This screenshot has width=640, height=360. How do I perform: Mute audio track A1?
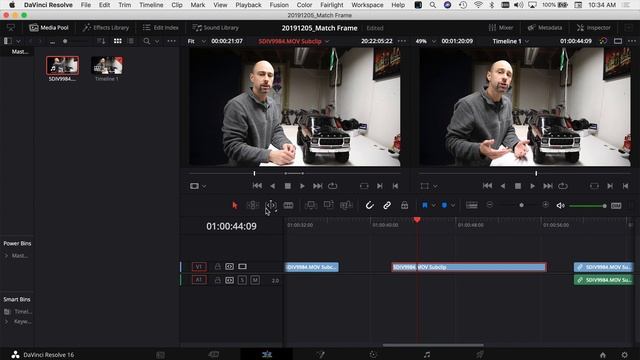pyautogui.click(x=255, y=280)
